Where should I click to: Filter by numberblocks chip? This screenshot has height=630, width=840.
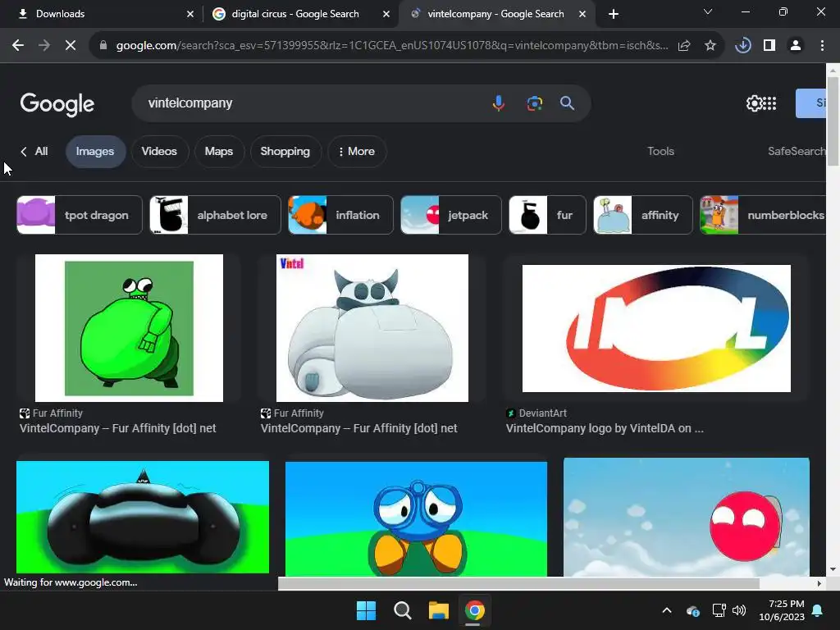coord(763,216)
